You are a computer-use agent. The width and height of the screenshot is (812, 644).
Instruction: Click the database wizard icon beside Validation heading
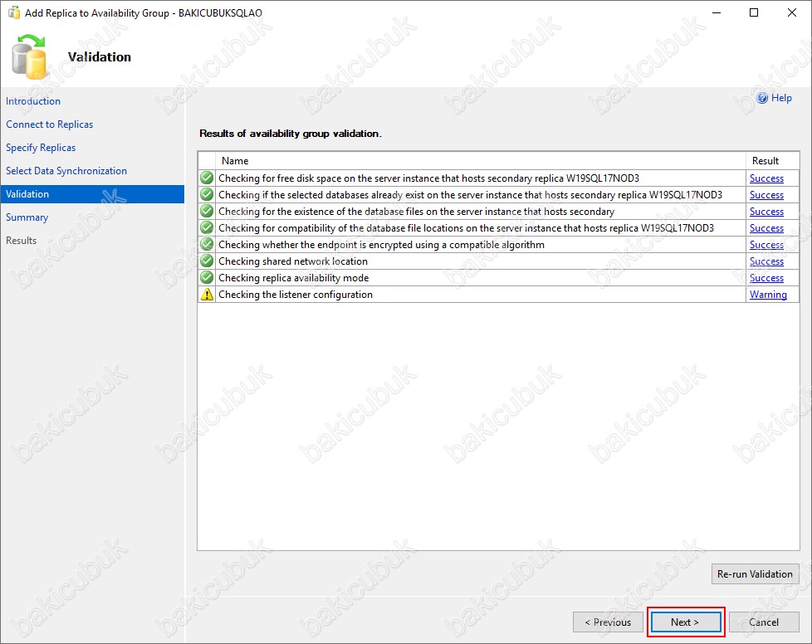[30, 56]
